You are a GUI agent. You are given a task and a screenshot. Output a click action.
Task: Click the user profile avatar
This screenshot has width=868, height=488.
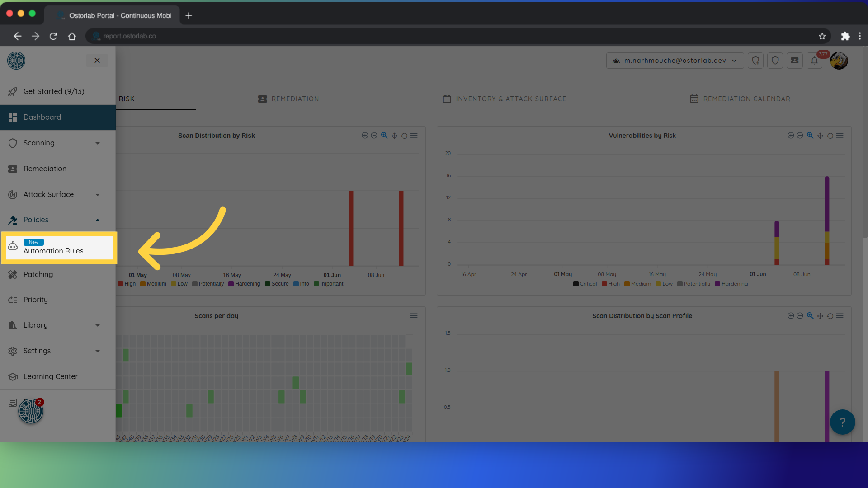(839, 61)
